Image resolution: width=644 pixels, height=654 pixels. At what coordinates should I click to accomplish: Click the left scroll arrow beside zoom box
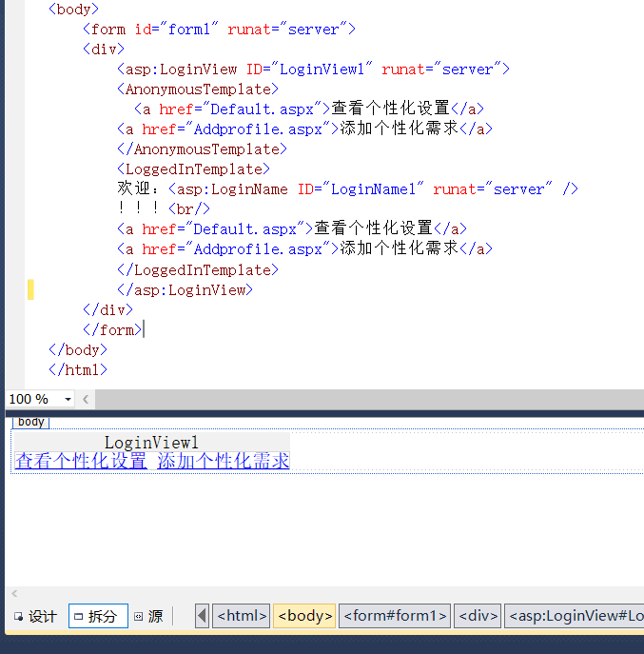pyautogui.click(x=86, y=399)
